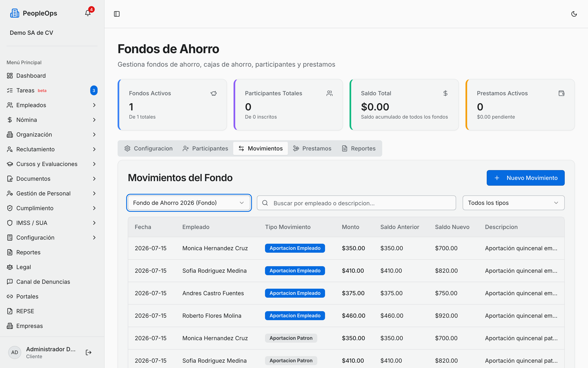Click the Saldo Nuevo column header

pos(452,227)
